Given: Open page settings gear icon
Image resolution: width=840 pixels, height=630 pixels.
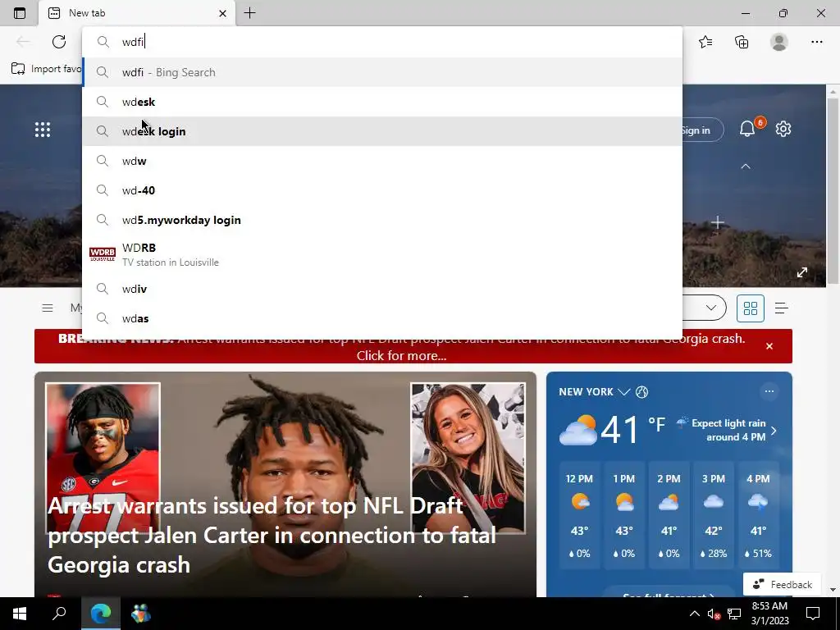Looking at the screenshot, I should point(783,129).
